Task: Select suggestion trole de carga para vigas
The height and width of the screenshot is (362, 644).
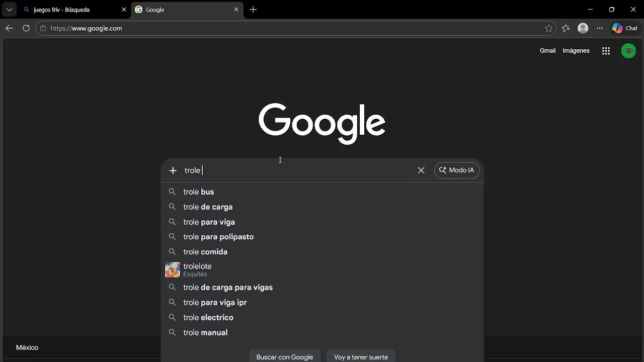Action: tap(322, 288)
